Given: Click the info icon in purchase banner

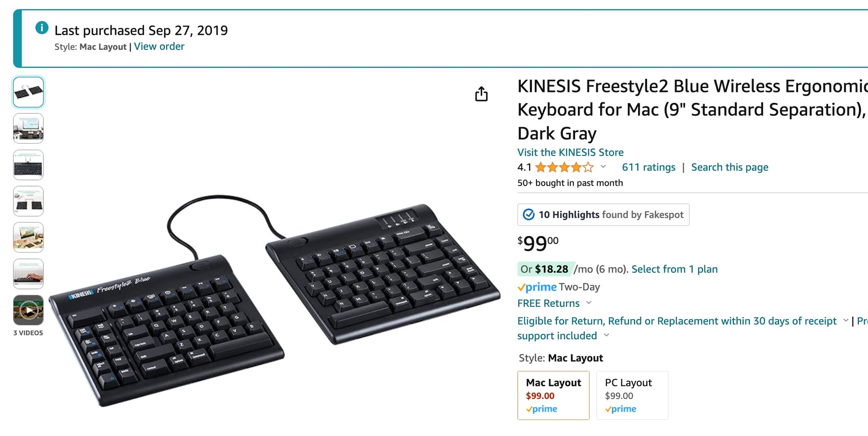Looking at the screenshot, I should click(x=42, y=28).
